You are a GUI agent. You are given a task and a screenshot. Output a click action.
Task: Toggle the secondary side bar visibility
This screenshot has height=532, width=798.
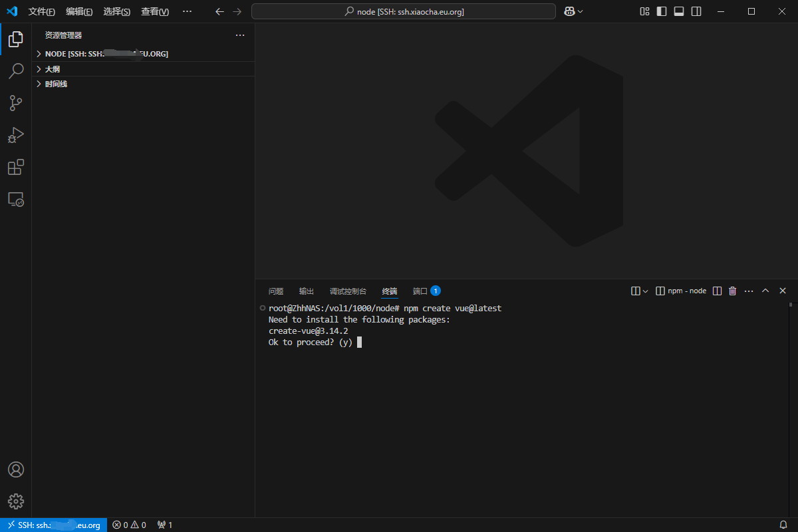pyautogui.click(x=696, y=11)
